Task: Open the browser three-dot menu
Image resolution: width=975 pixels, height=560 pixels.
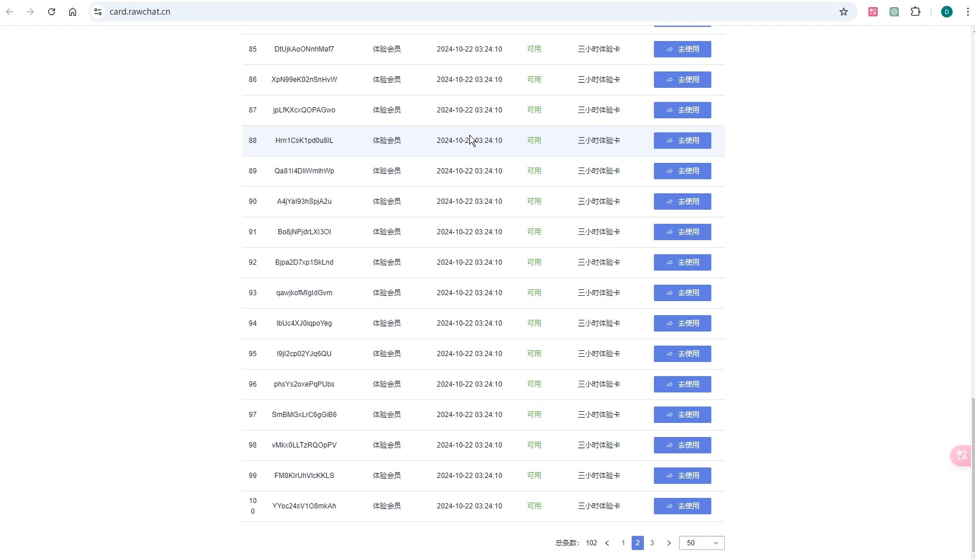Action: (x=967, y=12)
